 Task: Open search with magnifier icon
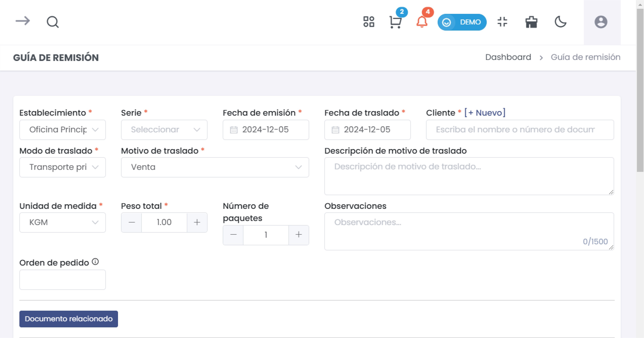tap(52, 22)
